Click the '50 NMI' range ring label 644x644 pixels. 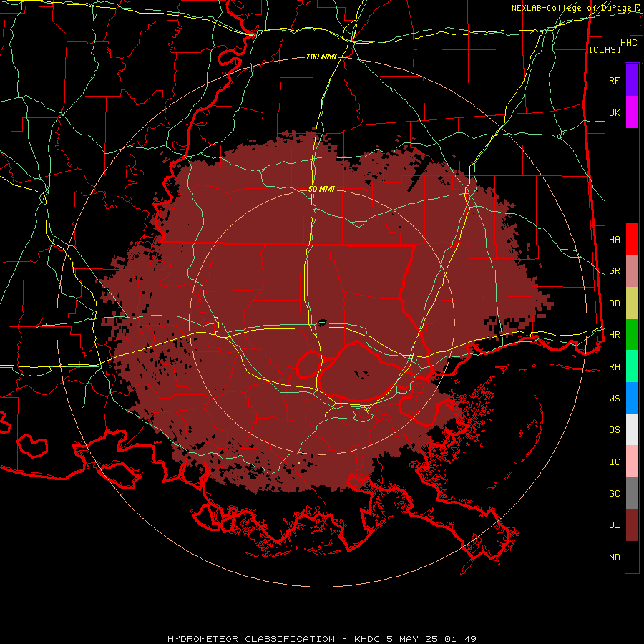(321, 189)
